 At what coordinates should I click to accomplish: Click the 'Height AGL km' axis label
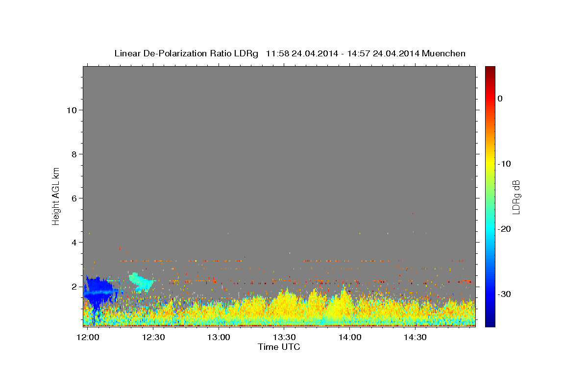tap(56, 196)
